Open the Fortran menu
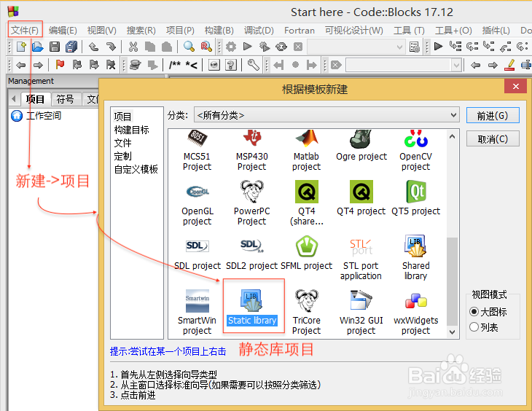532x411 pixels. point(300,31)
